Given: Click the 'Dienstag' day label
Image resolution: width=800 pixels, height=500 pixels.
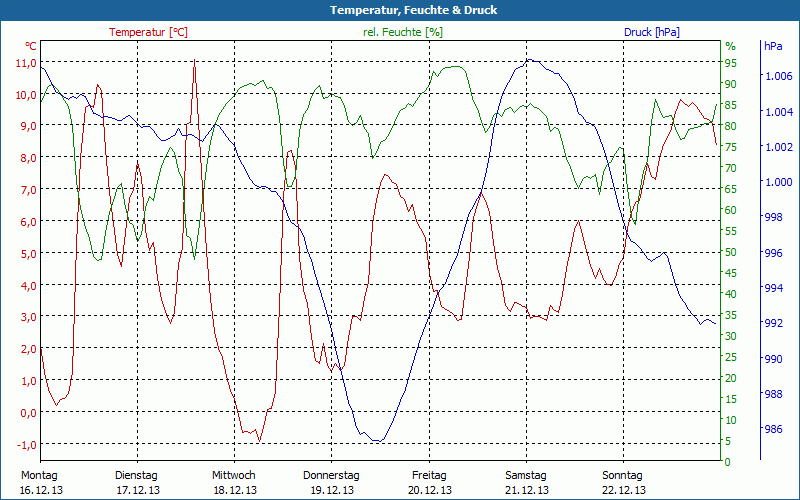Looking at the screenshot, I should (136, 476).
